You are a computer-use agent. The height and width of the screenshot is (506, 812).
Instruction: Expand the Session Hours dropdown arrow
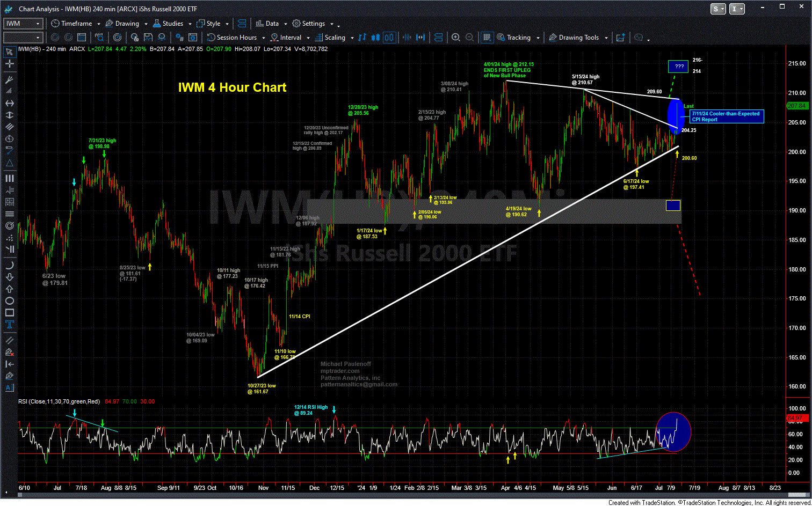point(263,38)
